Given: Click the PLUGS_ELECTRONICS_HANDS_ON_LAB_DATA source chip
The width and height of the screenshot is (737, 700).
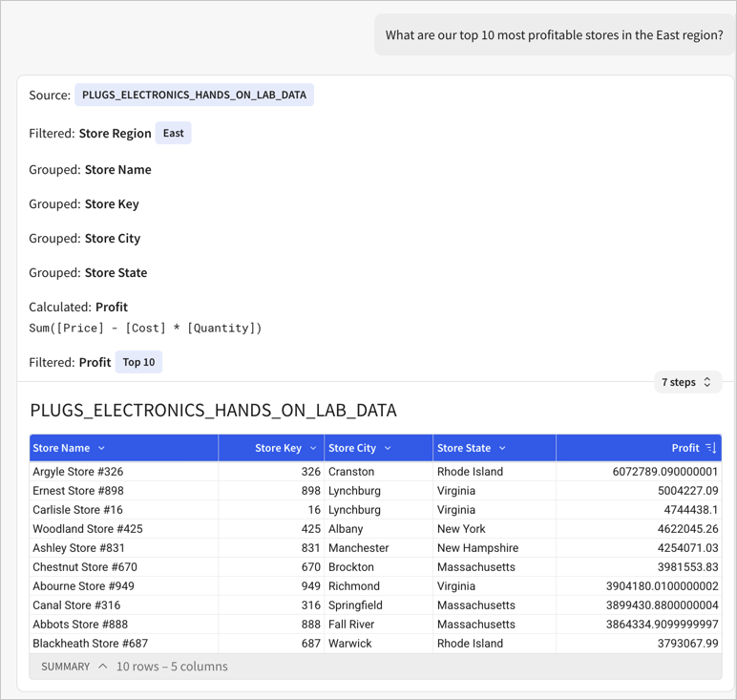Looking at the screenshot, I should [x=194, y=95].
